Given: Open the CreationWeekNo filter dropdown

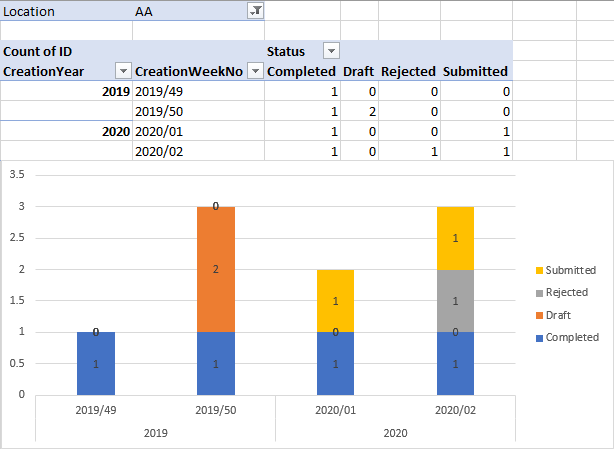Looking at the screenshot, I should click(255, 71).
